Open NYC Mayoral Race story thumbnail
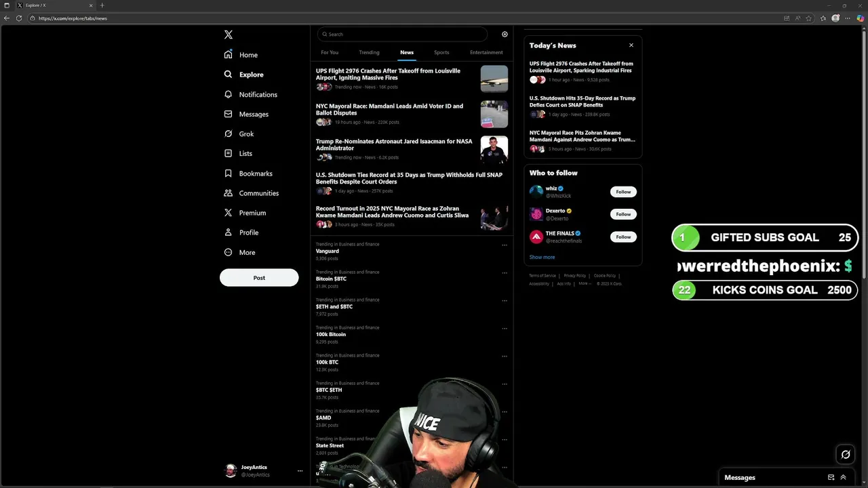The height and width of the screenshot is (488, 868). [494, 114]
